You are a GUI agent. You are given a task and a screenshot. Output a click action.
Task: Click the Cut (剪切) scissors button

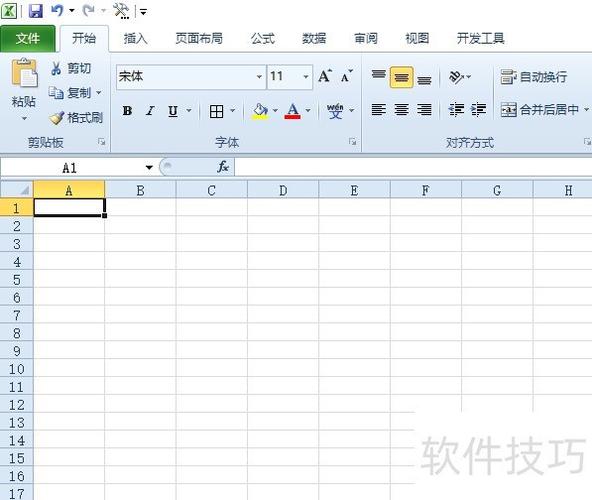71,68
